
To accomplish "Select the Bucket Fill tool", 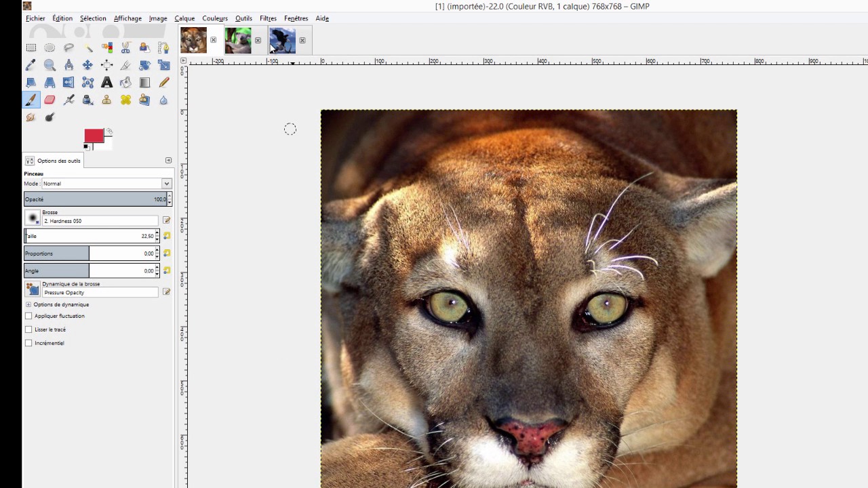I will (125, 83).
